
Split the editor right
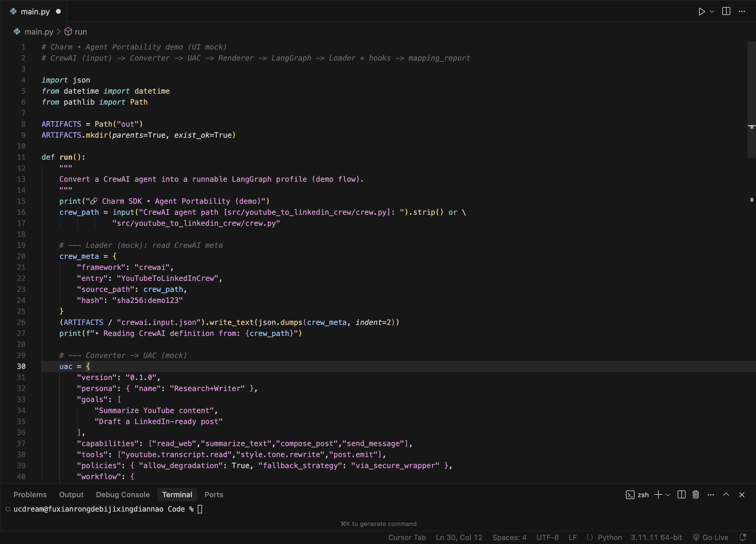(726, 11)
